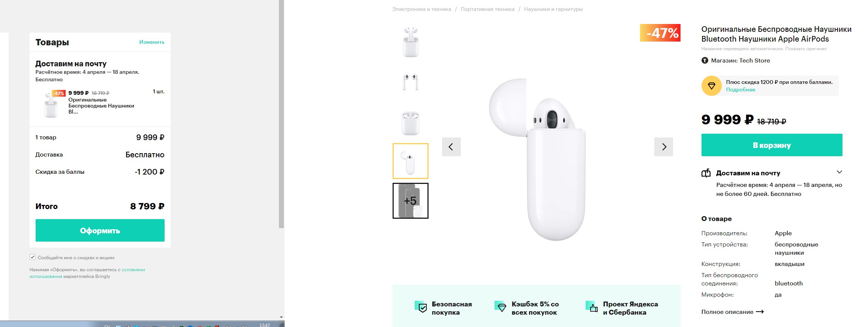Viewport: 868px width, 327px height.
Task: Open the Портативная техника breadcrumb
Action: tap(487, 9)
